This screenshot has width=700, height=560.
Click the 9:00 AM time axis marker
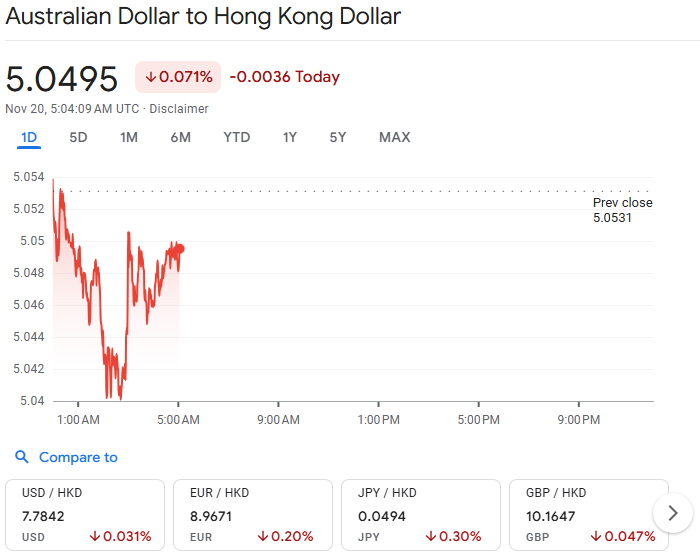(278, 420)
